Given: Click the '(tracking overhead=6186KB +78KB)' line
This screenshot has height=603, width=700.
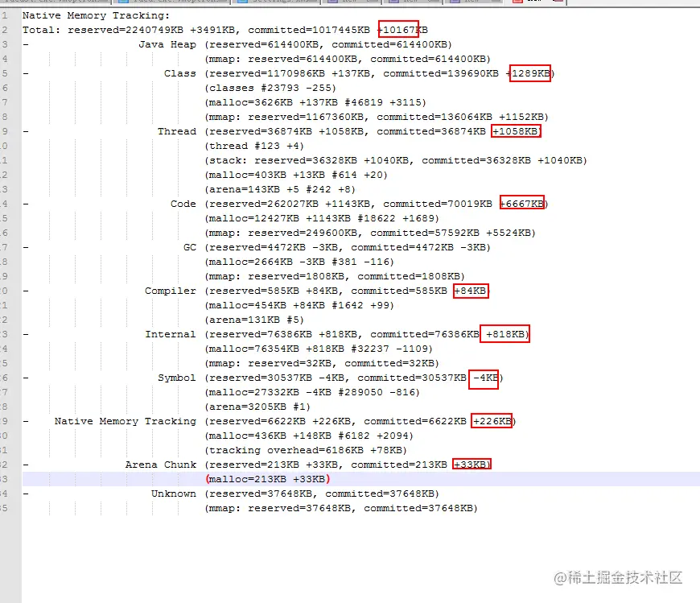Looking at the screenshot, I should [306, 450].
